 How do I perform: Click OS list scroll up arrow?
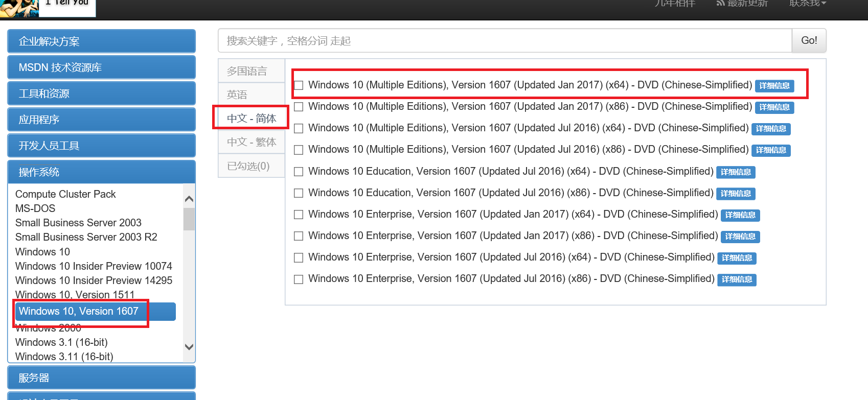pyautogui.click(x=189, y=199)
